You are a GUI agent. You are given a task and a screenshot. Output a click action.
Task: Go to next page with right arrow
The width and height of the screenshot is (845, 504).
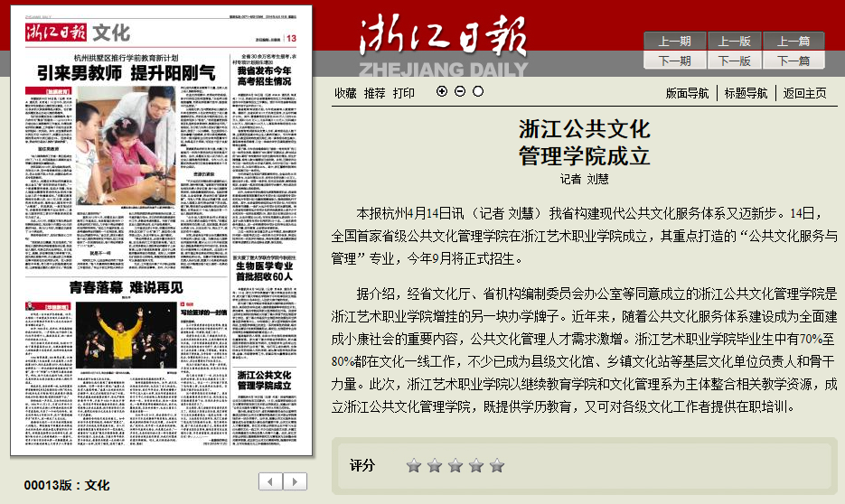point(295,481)
